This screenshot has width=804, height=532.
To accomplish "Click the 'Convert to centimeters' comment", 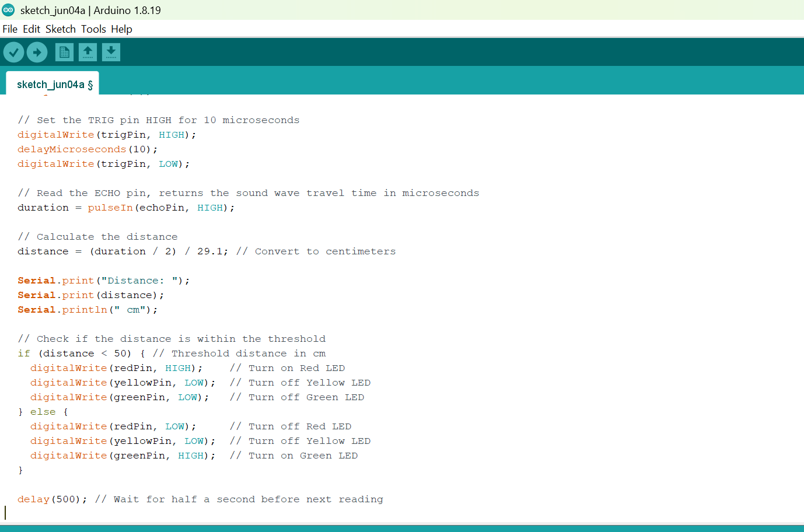I will coord(316,251).
